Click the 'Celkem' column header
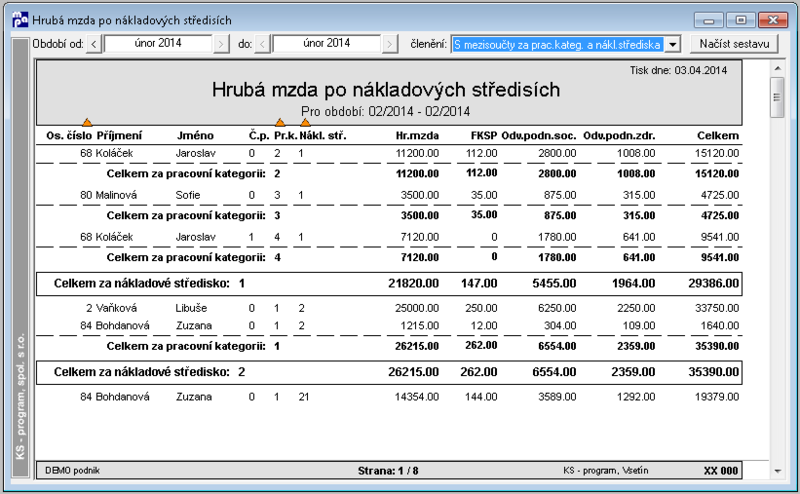The height and width of the screenshot is (494, 800). (718, 136)
